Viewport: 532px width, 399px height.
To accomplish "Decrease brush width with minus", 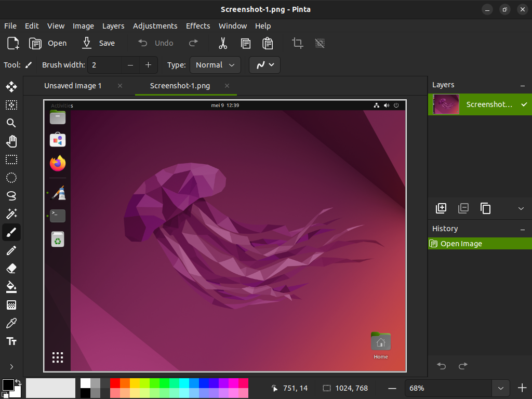I will point(130,65).
